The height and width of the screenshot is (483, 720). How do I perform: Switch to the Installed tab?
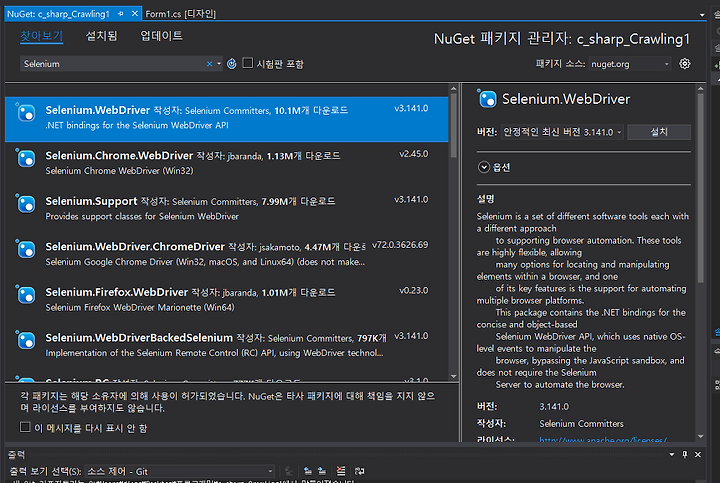pyautogui.click(x=101, y=36)
